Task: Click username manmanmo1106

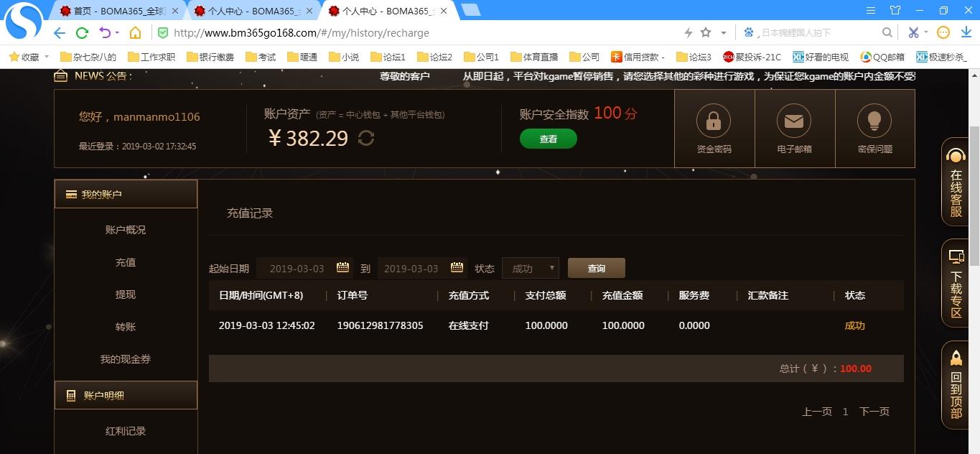Action: click(x=157, y=116)
